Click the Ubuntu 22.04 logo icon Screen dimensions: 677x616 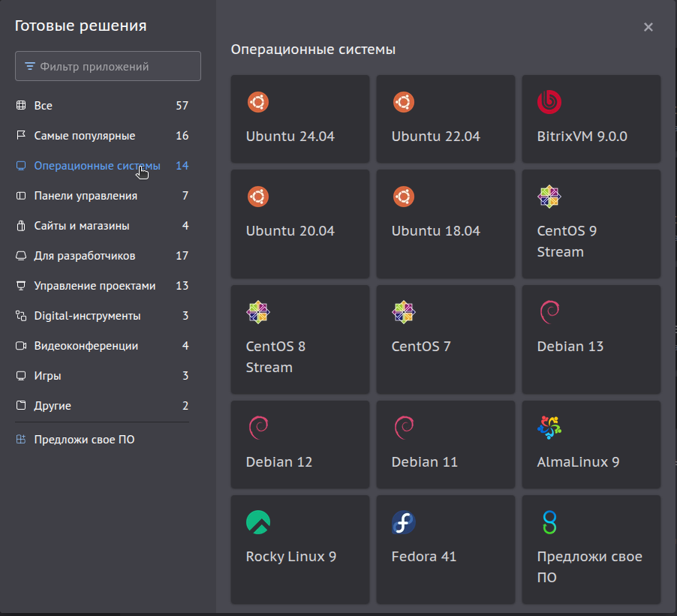tap(403, 102)
